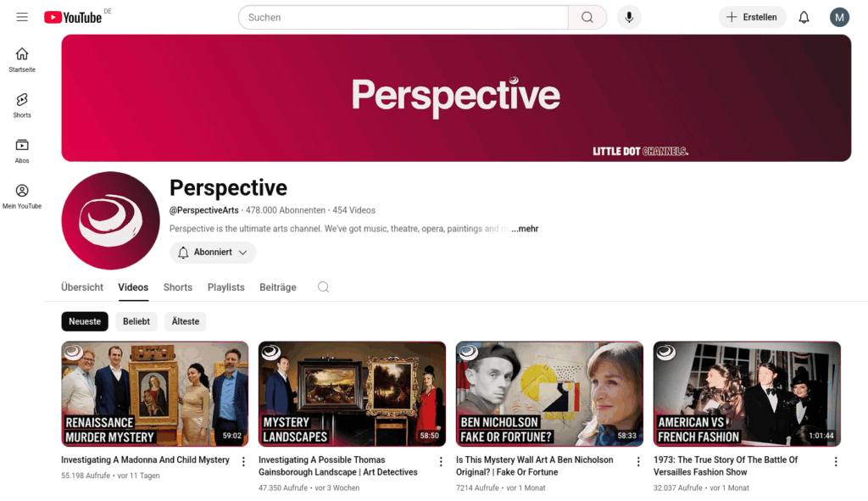
Task: Open Abos subscriptions in the sidebar
Action: click(22, 151)
